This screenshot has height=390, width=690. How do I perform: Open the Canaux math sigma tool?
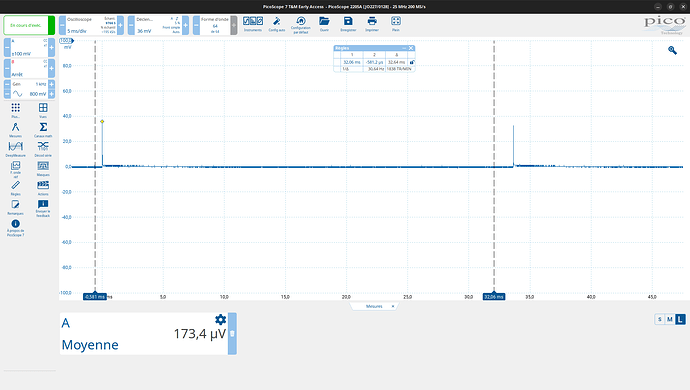(43, 129)
